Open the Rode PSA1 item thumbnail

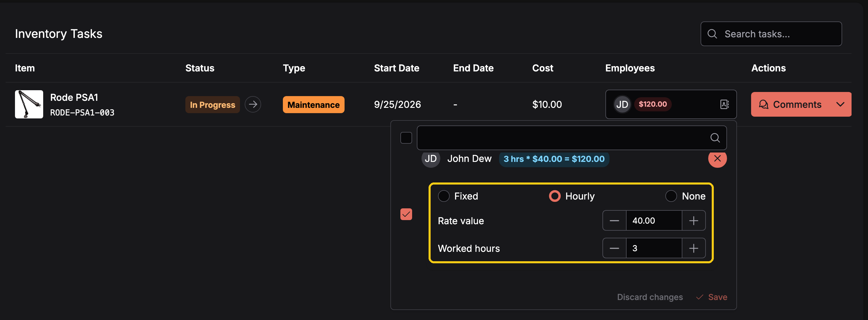coord(29,104)
